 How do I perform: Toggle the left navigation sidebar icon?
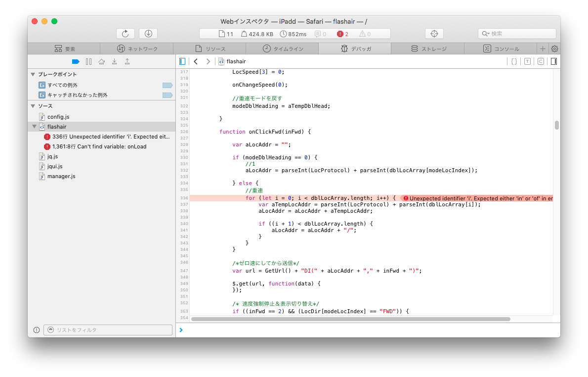(182, 61)
